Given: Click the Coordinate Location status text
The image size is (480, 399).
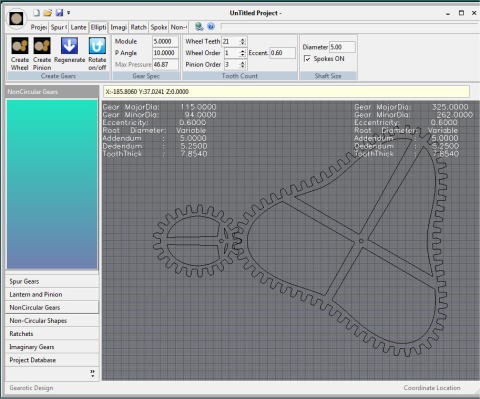Looking at the screenshot, I should tap(432, 388).
